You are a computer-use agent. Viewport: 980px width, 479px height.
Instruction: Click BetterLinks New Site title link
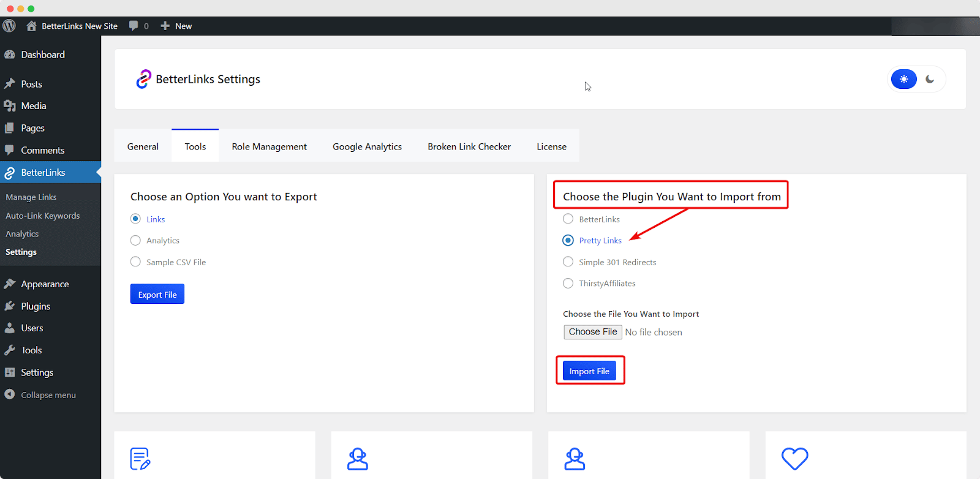click(80, 26)
